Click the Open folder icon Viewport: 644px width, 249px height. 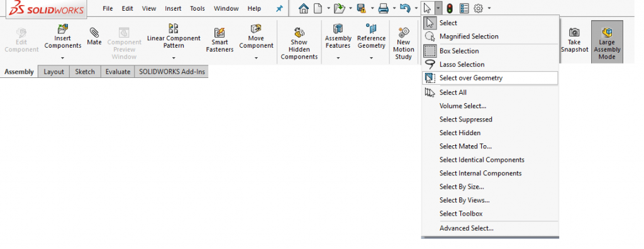click(x=339, y=8)
